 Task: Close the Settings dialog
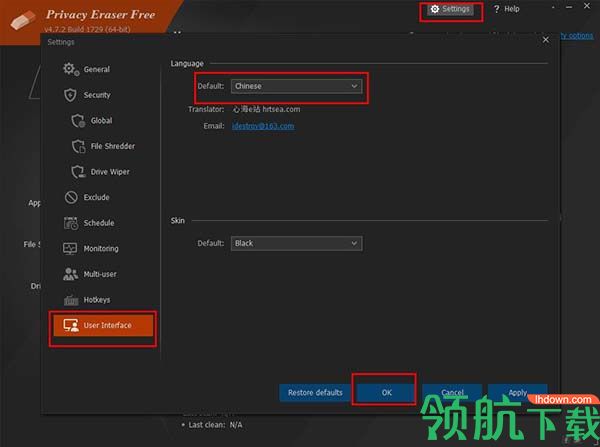click(x=546, y=40)
